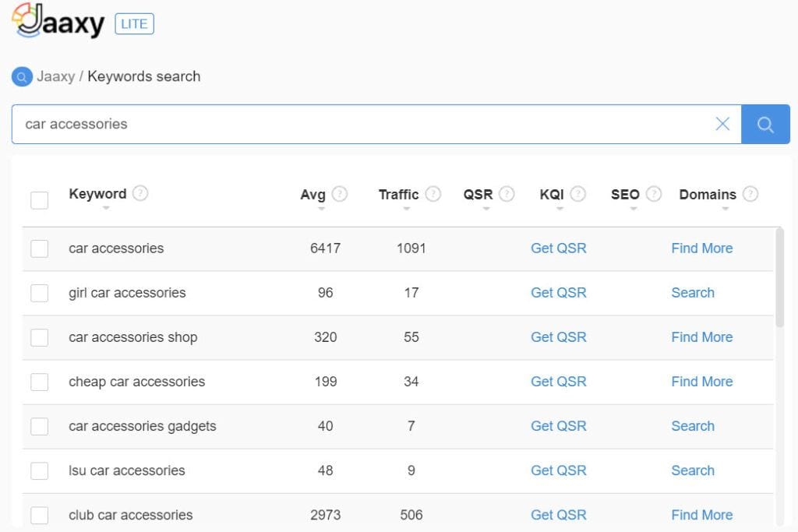Viewport: 798px width, 532px height.
Task: Open the Avg column help icon
Action: (340, 194)
